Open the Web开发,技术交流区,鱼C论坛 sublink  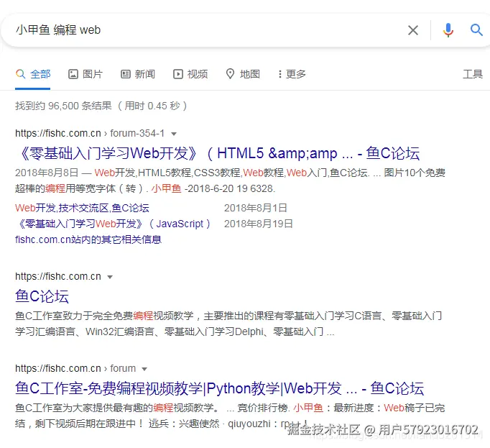82,208
